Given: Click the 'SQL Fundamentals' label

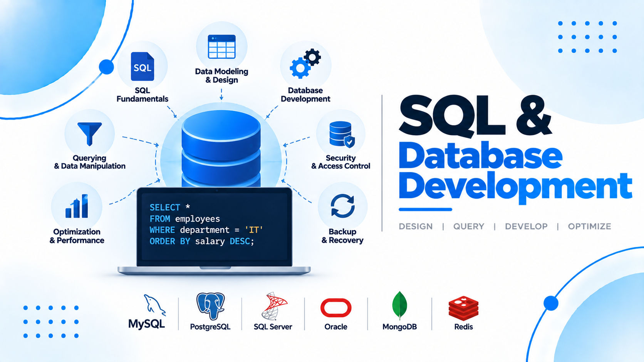Looking at the screenshot, I should (x=143, y=95).
